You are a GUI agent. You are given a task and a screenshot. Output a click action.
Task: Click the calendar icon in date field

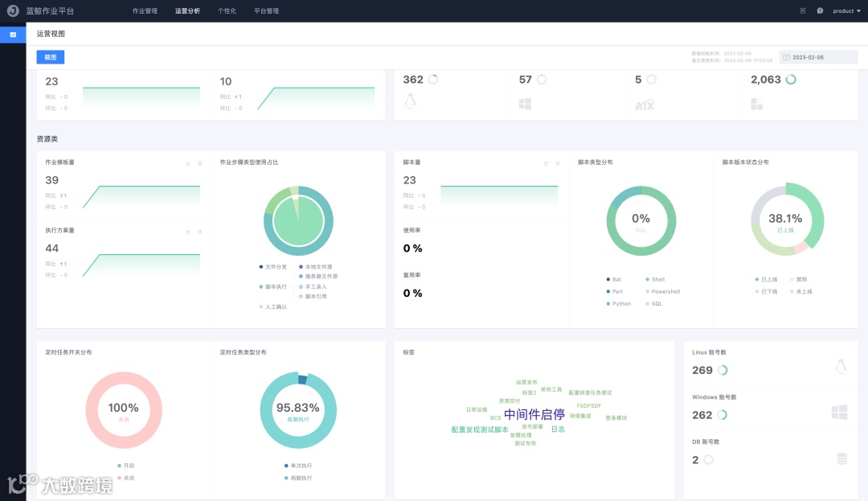pyautogui.click(x=786, y=57)
